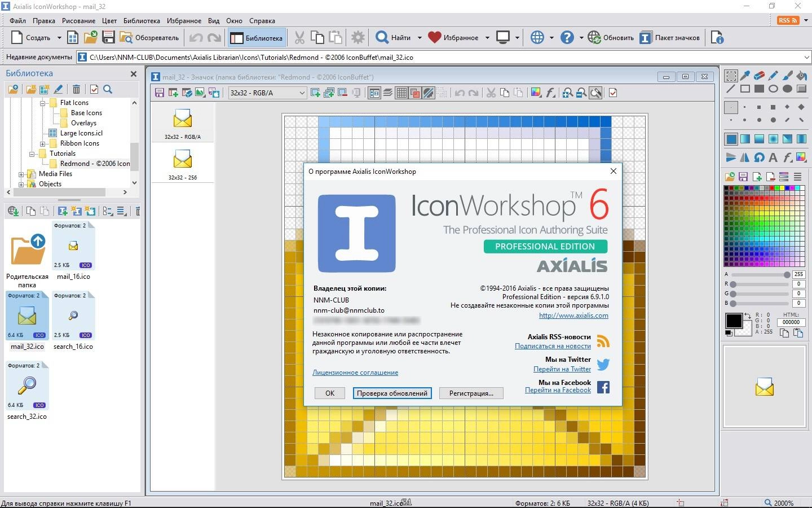Open http://www.axialis.com link
The image size is (812, 508).
[573, 316]
